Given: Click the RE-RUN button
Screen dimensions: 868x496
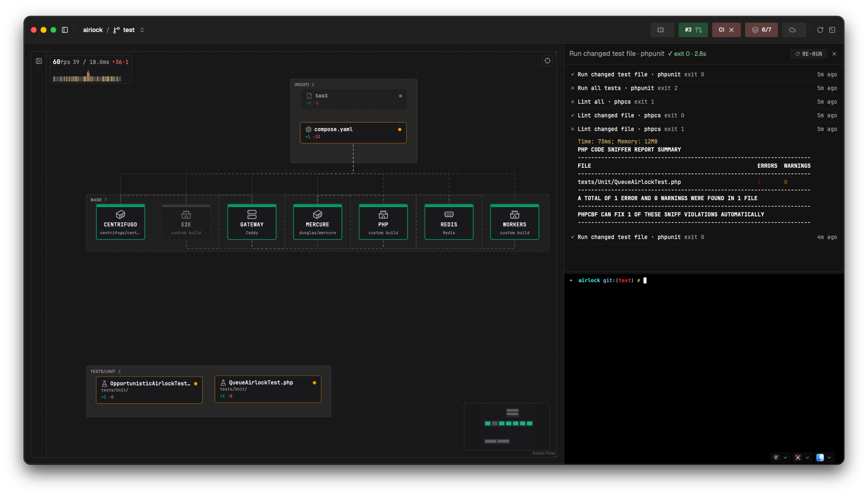Looking at the screenshot, I should tap(809, 54).
